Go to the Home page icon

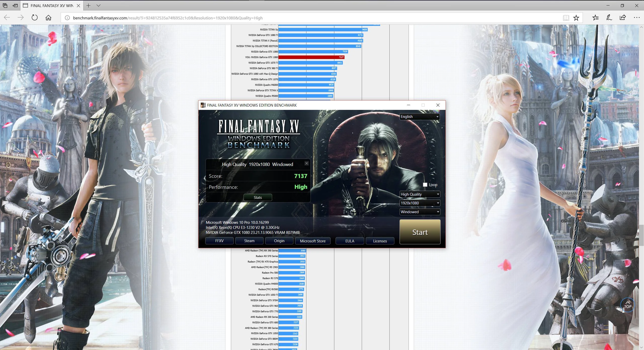(48, 18)
